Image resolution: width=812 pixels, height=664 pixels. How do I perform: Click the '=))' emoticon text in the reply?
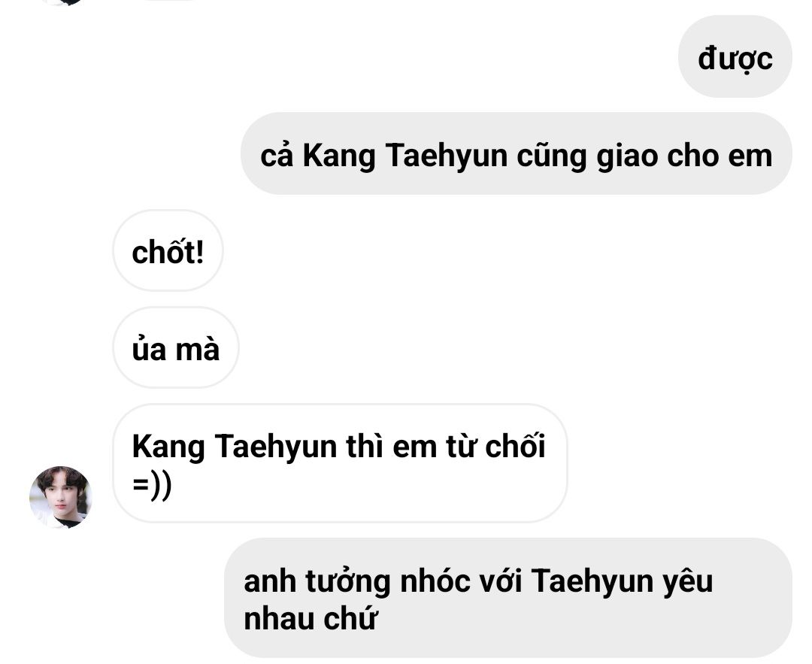pos(152,486)
